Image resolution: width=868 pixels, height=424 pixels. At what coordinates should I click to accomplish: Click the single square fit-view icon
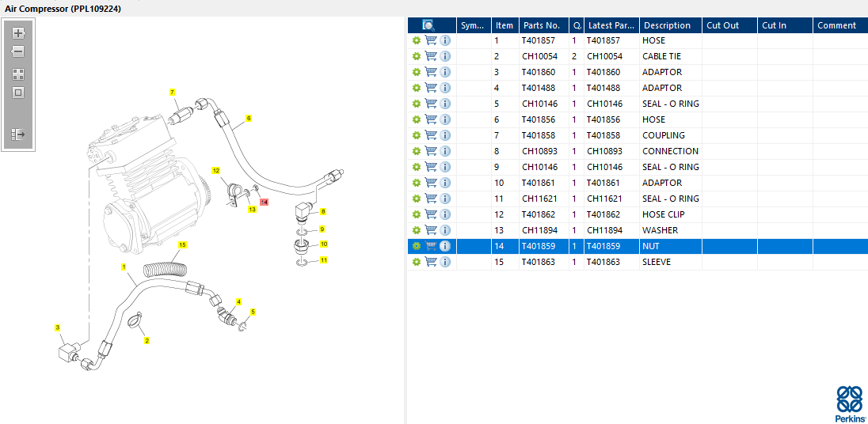click(x=18, y=93)
